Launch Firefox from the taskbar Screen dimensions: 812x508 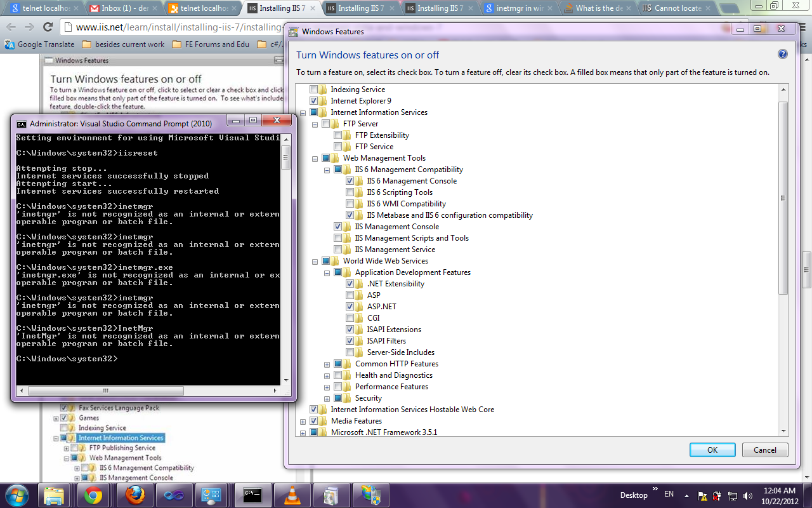click(134, 495)
